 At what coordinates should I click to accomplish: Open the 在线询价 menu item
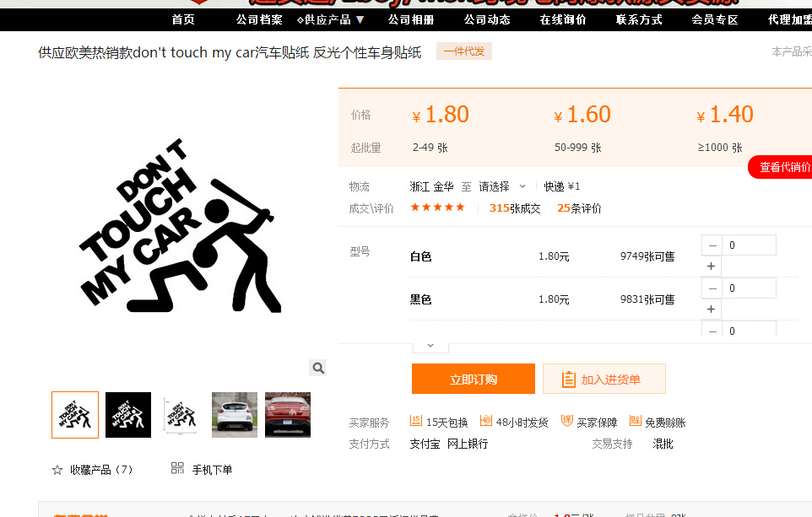point(563,19)
